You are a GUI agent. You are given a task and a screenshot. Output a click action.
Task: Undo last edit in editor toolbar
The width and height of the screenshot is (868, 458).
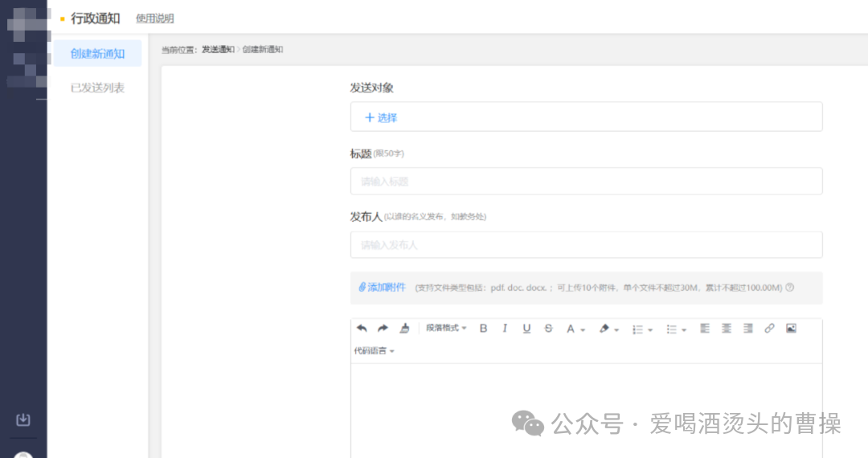point(362,328)
